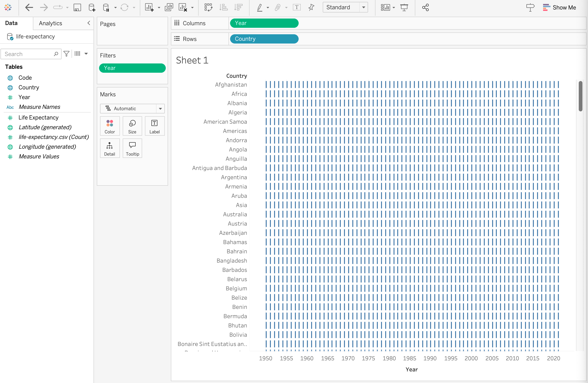Open dropdown arrow next to Highlight pen
588x383 pixels.
[x=268, y=8]
